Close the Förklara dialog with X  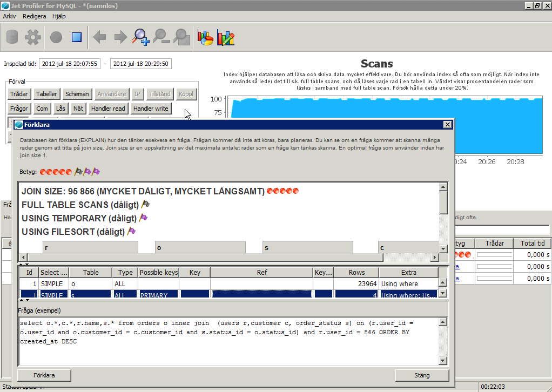tap(447, 125)
